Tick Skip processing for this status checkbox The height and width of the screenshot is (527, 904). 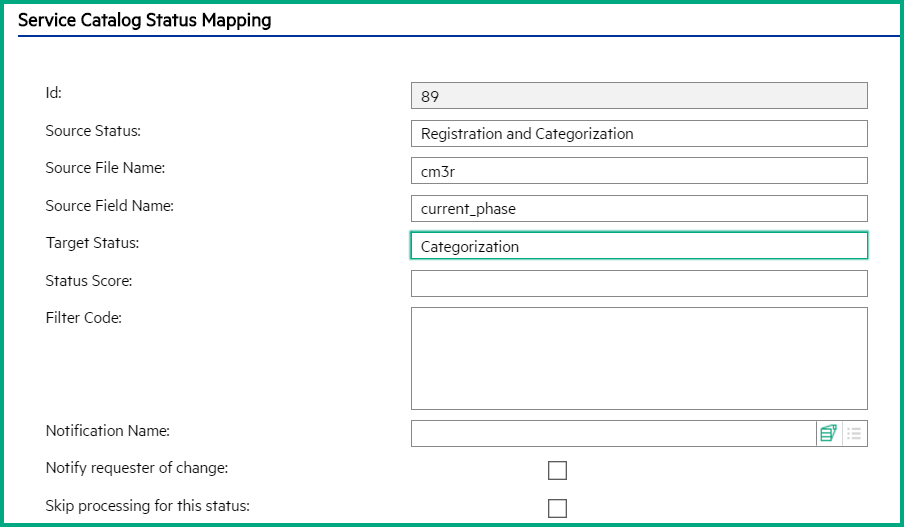click(557, 509)
